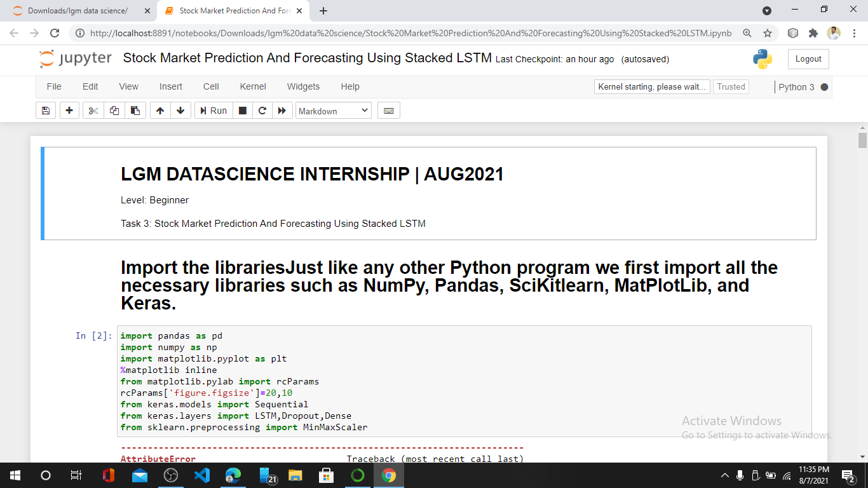Open the Kernel menu

tap(252, 86)
